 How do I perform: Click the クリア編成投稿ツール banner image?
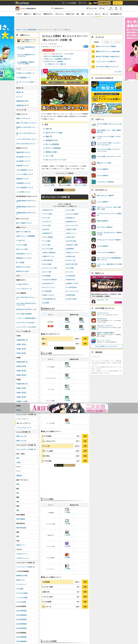[65, 77]
